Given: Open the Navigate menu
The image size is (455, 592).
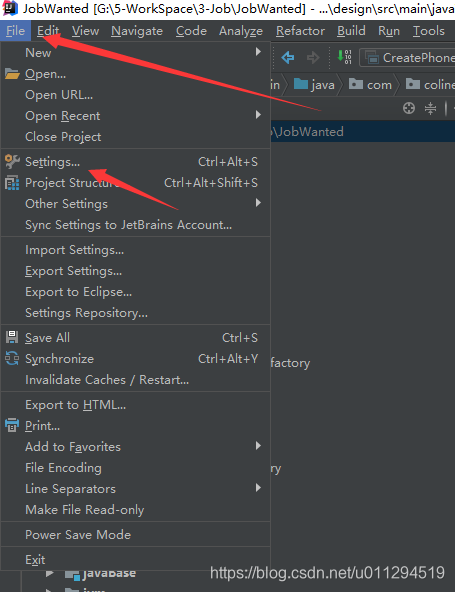Looking at the screenshot, I should pos(137,31).
